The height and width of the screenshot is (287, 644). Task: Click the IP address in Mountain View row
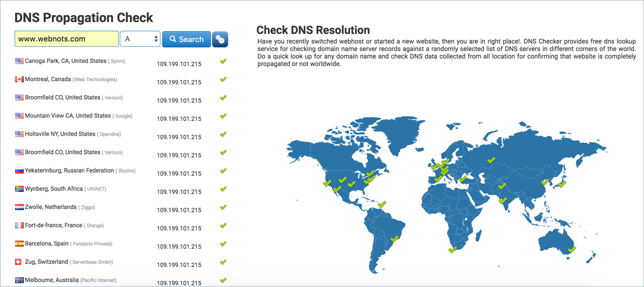[179, 119]
